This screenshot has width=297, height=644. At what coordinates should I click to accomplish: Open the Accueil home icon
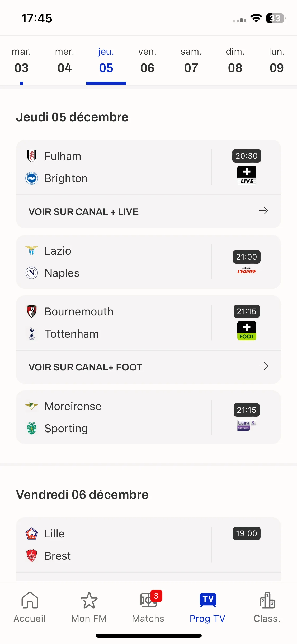[30, 600]
